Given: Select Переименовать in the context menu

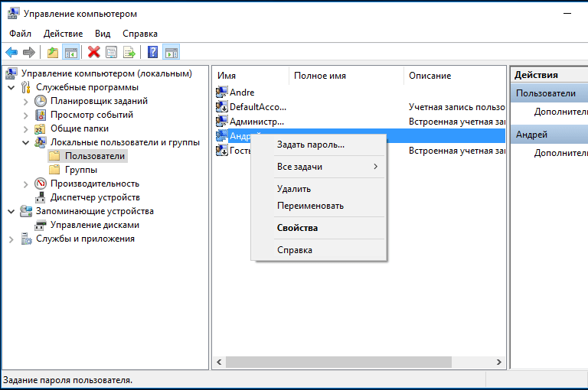Looking at the screenshot, I should click(310, 206).
